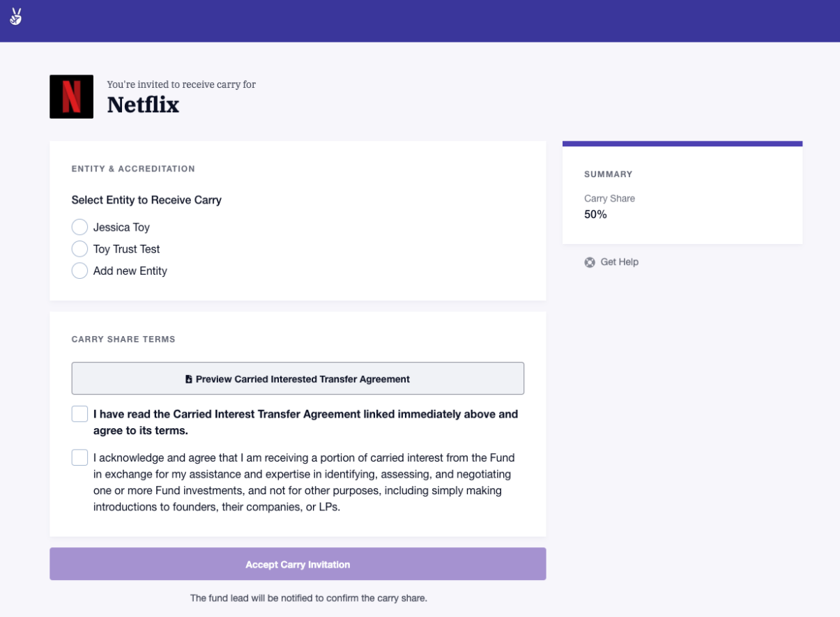Click the SUMMARY section heading
Image resolution: width=840 pixels, height=617 pixels.
coord(608,174)
